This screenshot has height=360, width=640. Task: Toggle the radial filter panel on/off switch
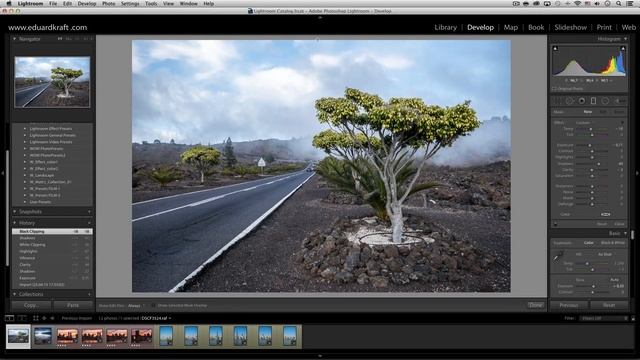pyautogui.click(x=555, y=224)
